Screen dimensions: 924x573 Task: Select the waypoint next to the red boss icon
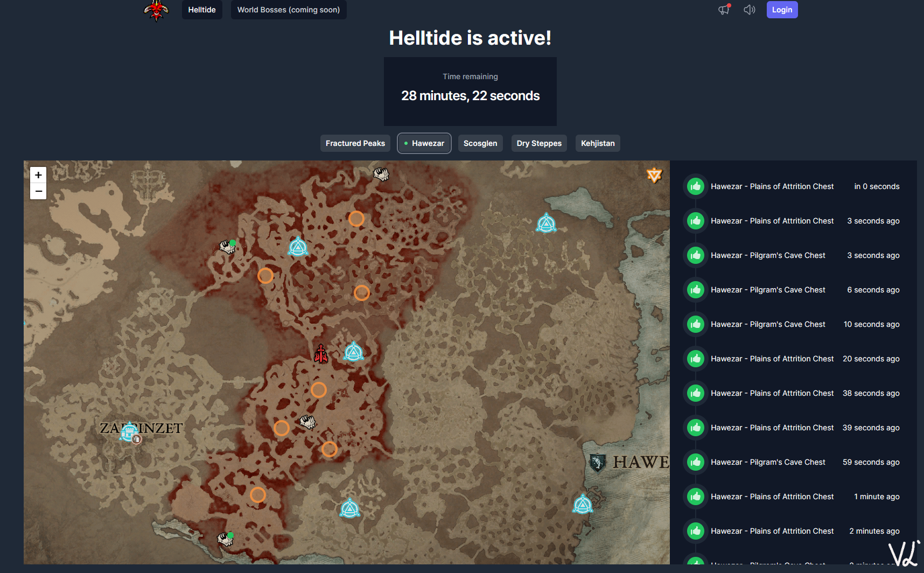(x=354, y=352)
